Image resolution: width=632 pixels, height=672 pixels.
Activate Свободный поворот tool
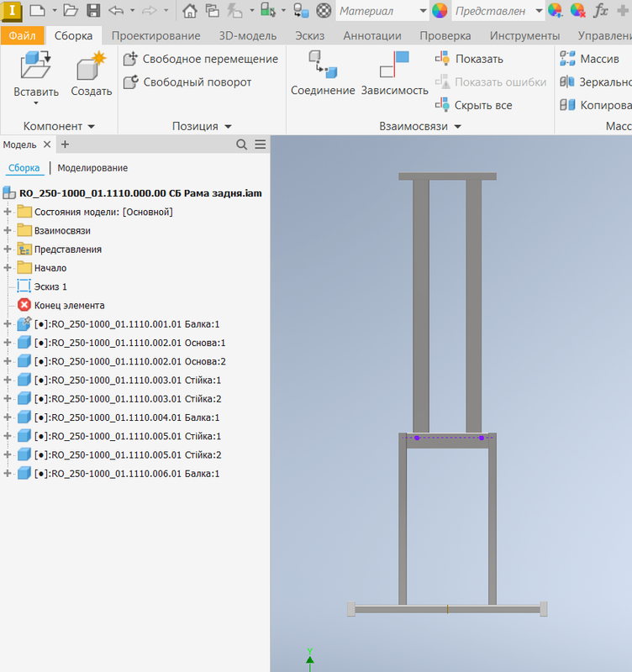coord(187,81)
